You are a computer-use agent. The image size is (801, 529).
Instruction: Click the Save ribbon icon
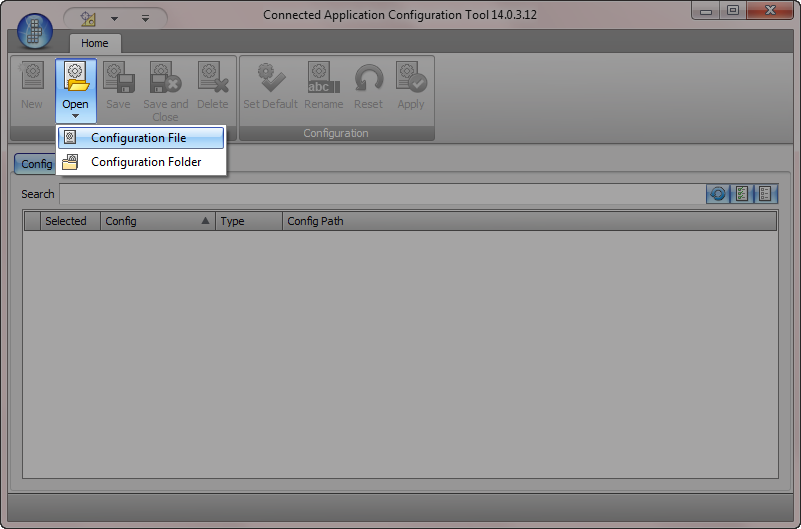coord(119,77)
